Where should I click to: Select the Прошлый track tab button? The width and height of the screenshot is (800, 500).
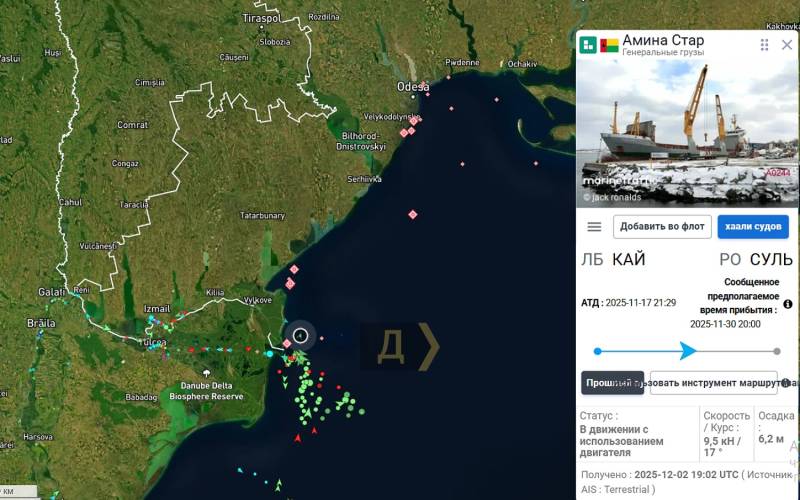(x=612, y=383)
